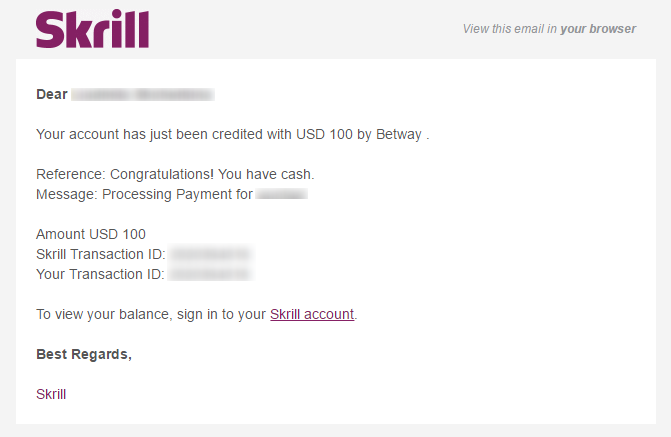Click the blurred recipient name after Dear
Image resolution: width=671 pixels, height=437 pixels.
[x=142, y=94]
